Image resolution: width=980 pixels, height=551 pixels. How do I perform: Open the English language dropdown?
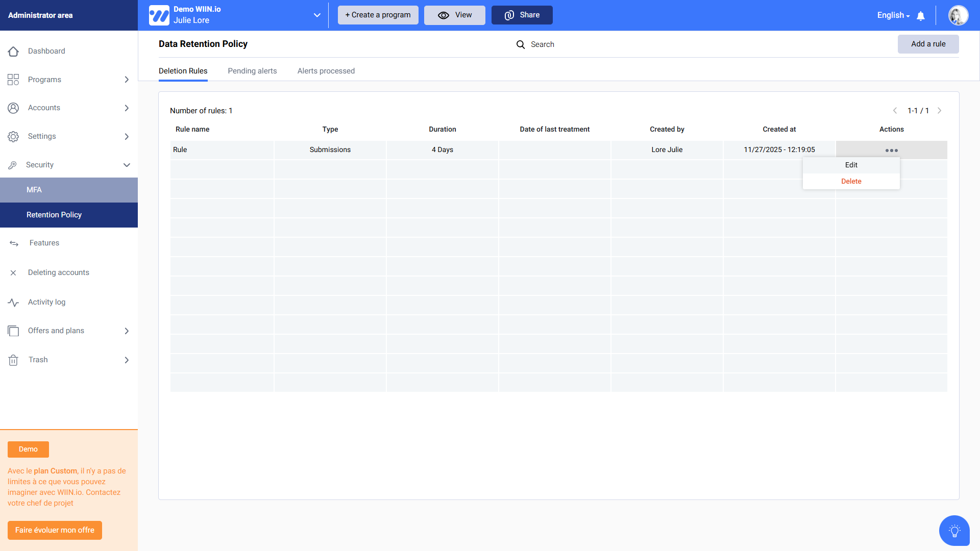pyautogui.click(x=893, y=15)
